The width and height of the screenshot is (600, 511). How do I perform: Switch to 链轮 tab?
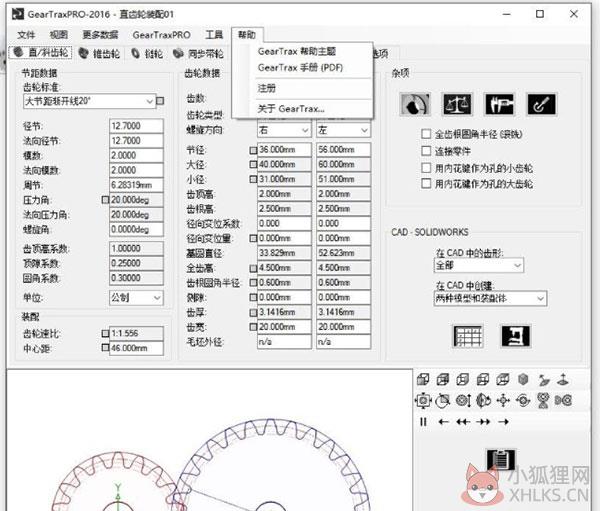pyautogui.click(x=147, y=53)
